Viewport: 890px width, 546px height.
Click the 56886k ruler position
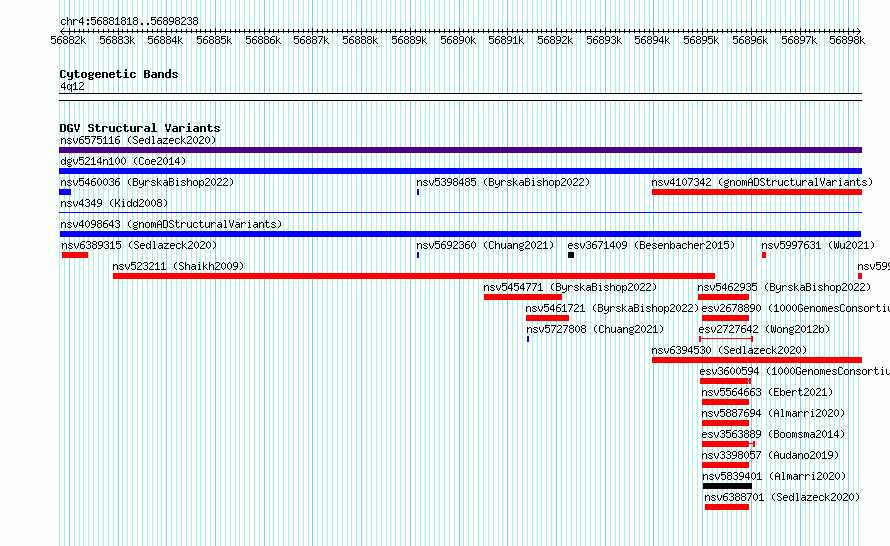[x=263, y=40]
